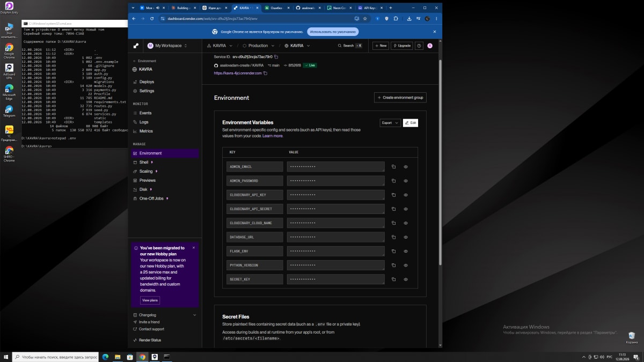
Task: Open the Telegram desktop shortcut
Action: (x=9, y=111)
